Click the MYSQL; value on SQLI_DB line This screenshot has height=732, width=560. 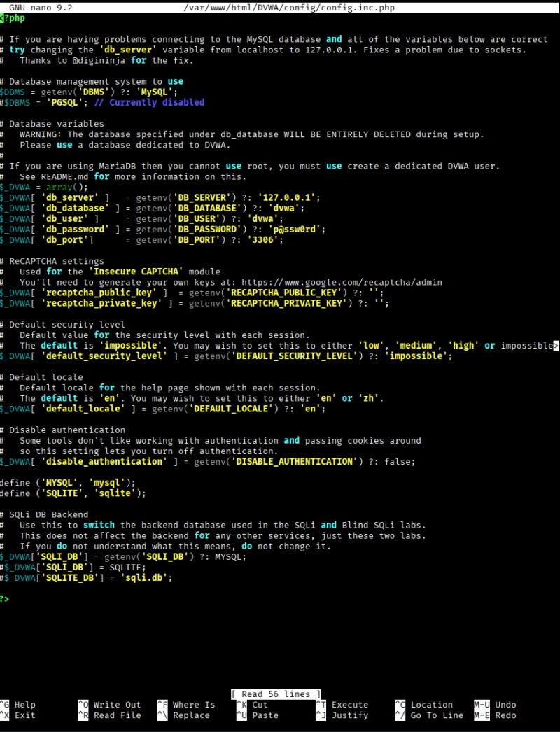coord(230,557)
